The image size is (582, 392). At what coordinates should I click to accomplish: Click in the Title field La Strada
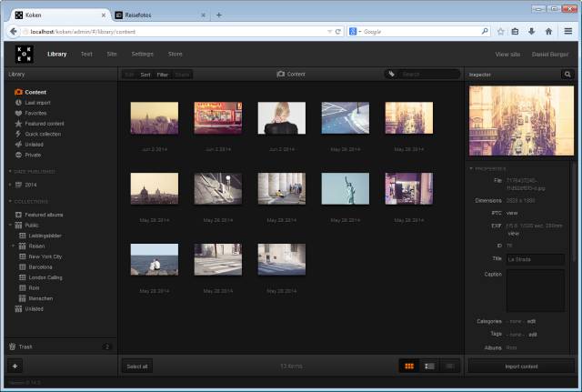click(x=536, y=259)
